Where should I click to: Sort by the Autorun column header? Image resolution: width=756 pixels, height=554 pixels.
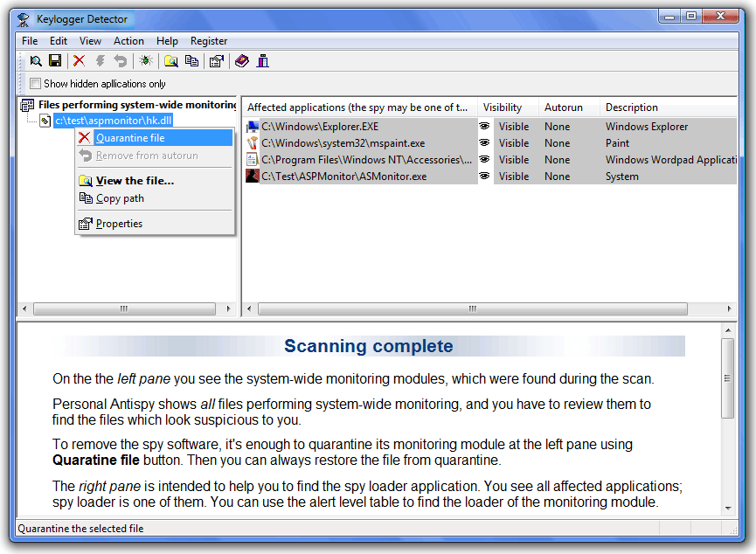click(x=563, y=107)
